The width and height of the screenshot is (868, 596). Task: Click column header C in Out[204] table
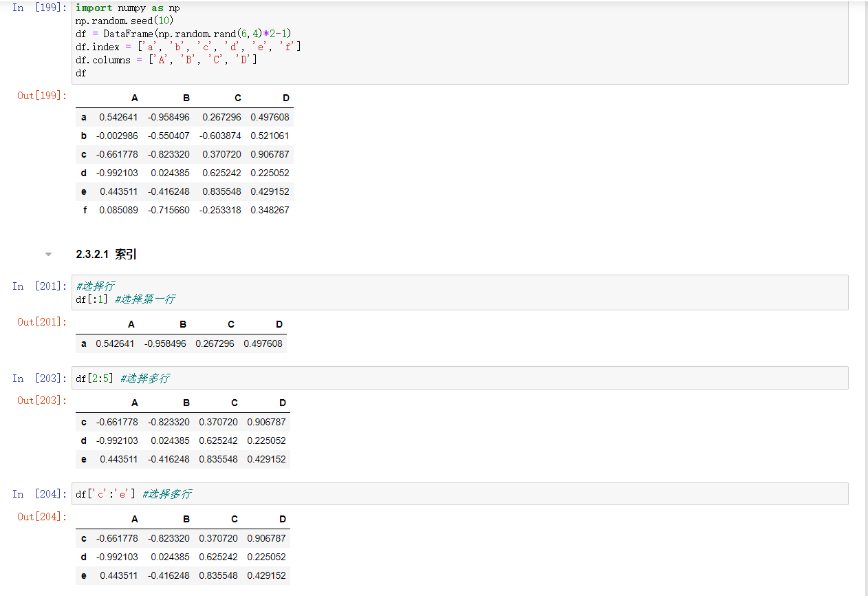(x=235, y=519)
